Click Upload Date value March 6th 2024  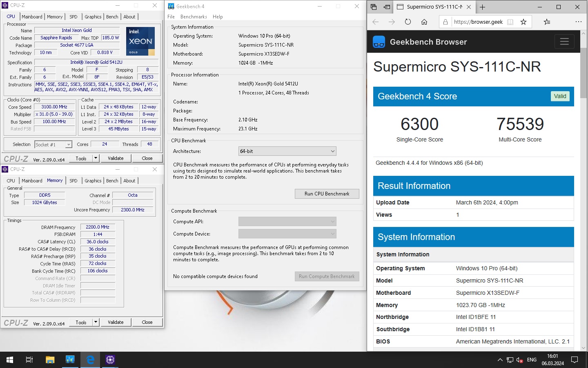tap(487, 202)
